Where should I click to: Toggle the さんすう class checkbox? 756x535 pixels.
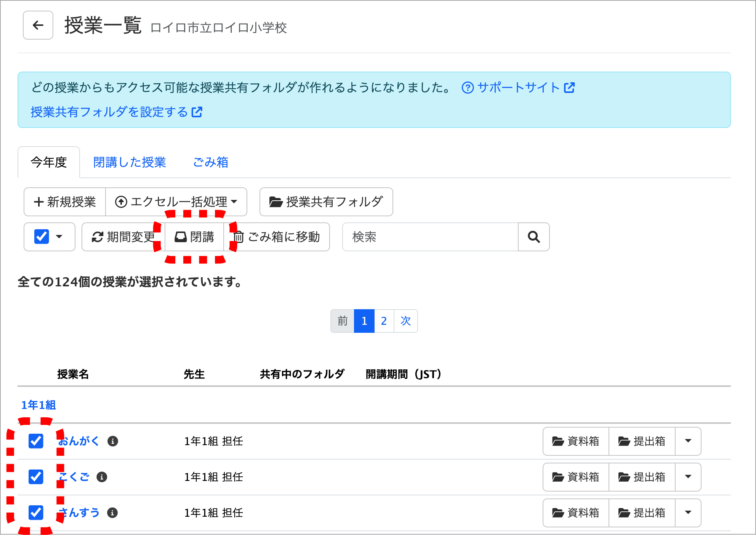click(36, 513)
